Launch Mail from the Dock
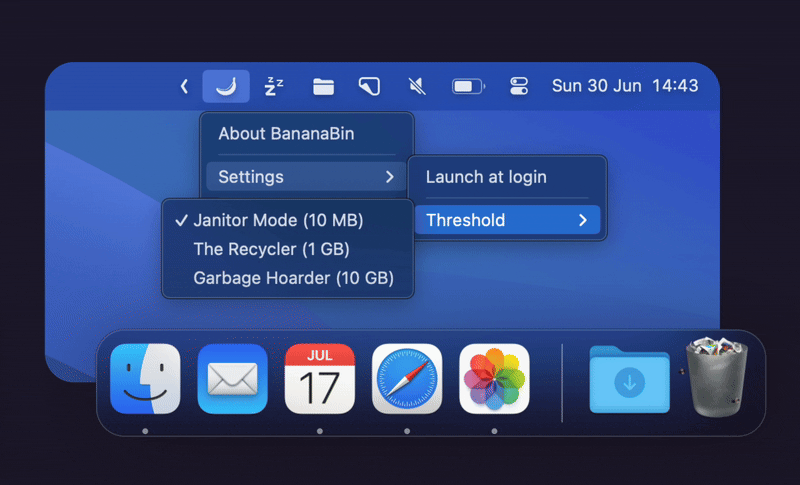This screenshot has width=800, height=485. (232, 379)
